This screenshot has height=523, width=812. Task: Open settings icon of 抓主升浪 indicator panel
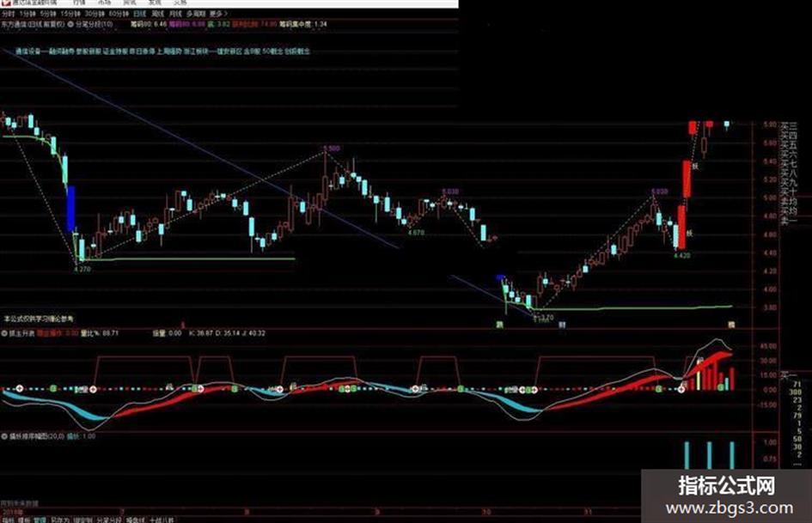point(4,333)
